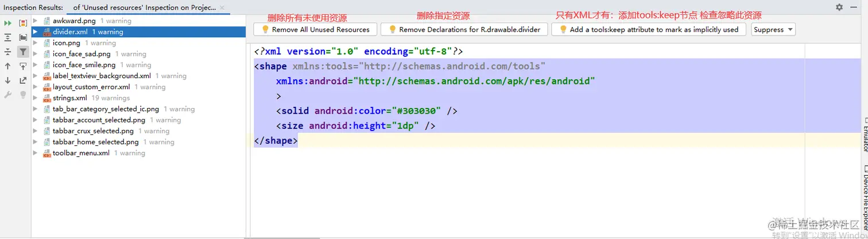
Task: Expand the divider.xml node
Action: pyautogui.click(x=36, y=32)
